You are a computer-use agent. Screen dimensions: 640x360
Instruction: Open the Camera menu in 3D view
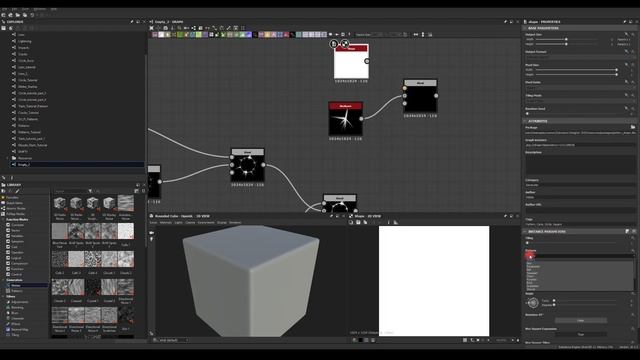pyautogui.click(x=190, y=223)
